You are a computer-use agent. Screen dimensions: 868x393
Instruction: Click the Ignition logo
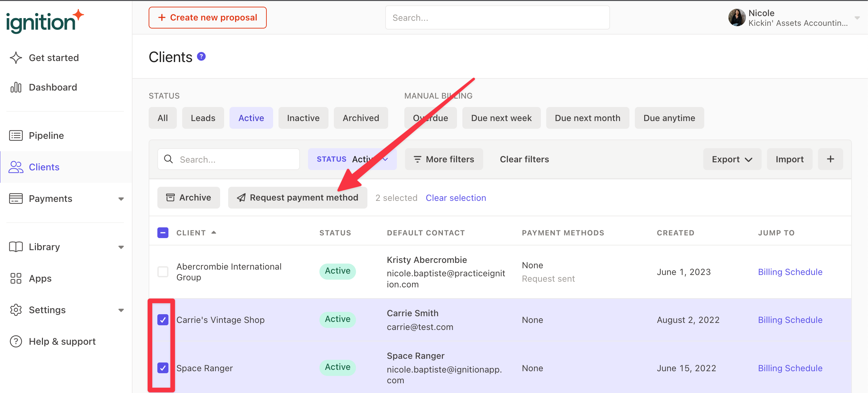(45, 21)
